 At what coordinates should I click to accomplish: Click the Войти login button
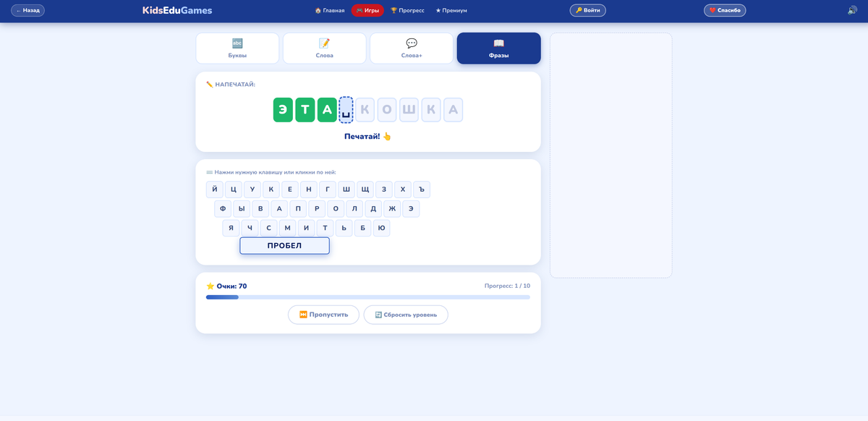588,10
